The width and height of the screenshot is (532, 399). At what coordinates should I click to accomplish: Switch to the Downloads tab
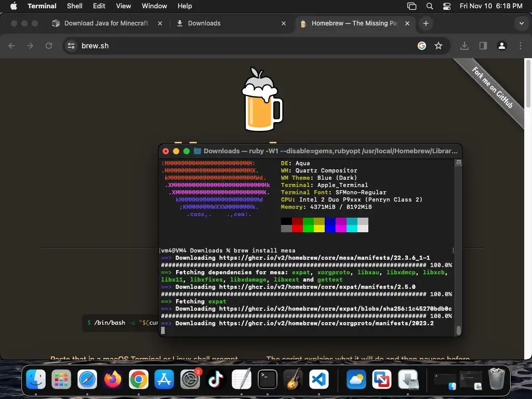[204, 23]
